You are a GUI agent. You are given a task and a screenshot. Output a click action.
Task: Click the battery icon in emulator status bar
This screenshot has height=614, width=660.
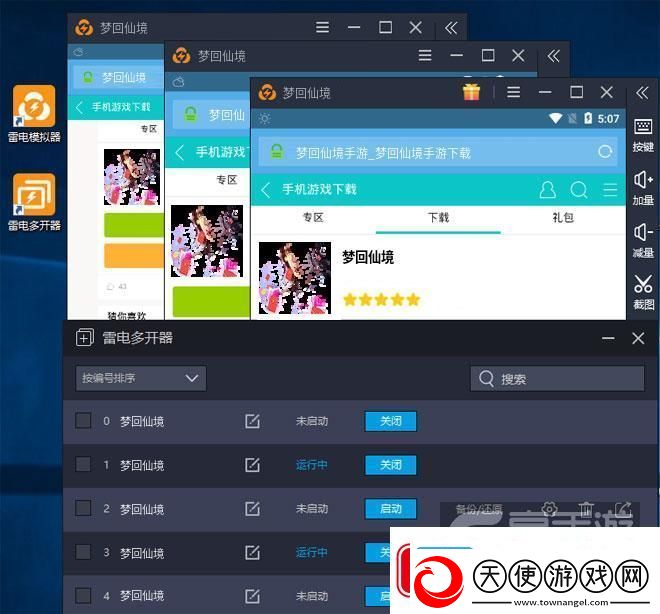tap(588, 119)
